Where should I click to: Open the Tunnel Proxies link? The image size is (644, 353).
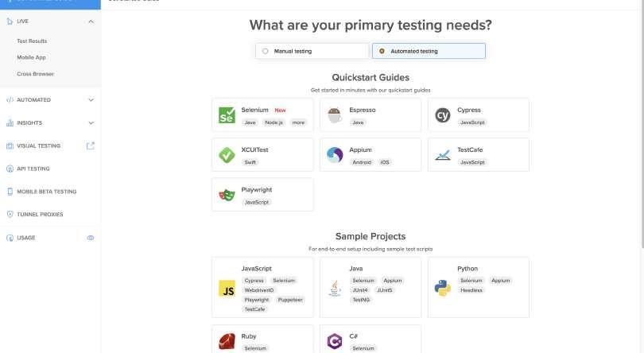click(x=40, y=215)
